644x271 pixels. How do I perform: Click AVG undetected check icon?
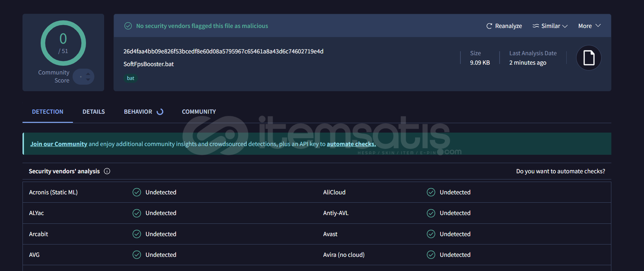pos(137,255)
